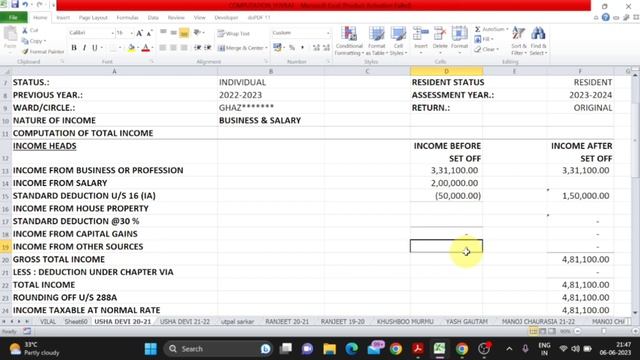This screenshot has height=360, width=640.
Task: Apply the red font color
Action: [145, 48]
